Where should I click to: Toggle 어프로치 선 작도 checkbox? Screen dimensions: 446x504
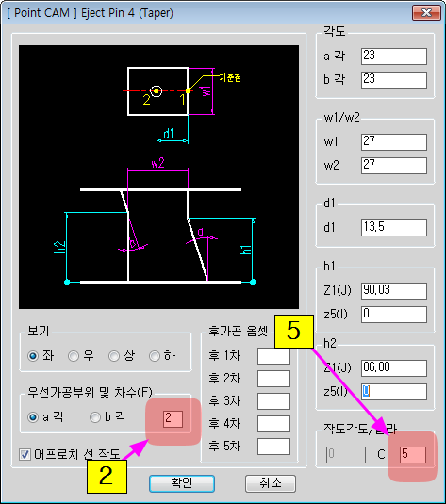(x=25, y=454)
